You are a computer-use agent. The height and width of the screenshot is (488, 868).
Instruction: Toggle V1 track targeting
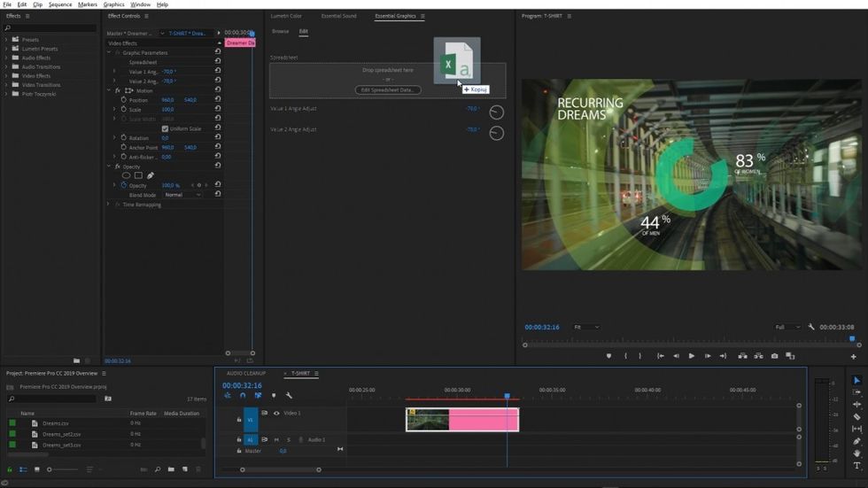[x=251, y=420]
